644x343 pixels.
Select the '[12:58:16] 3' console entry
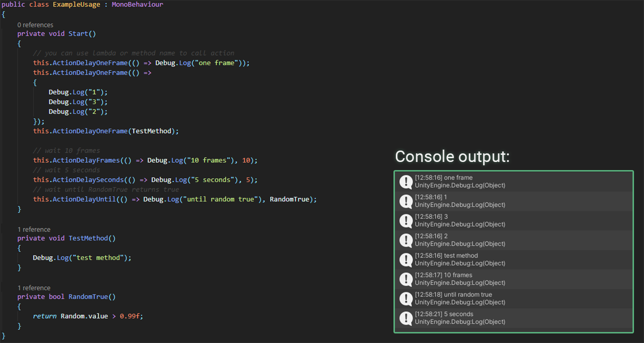point(514,221)
